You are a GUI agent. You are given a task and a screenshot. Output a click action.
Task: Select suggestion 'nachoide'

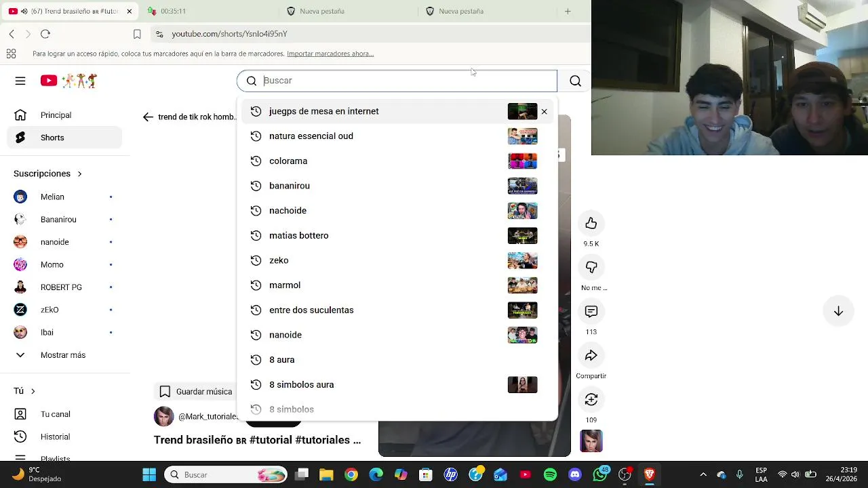click(x=397, y=211)
